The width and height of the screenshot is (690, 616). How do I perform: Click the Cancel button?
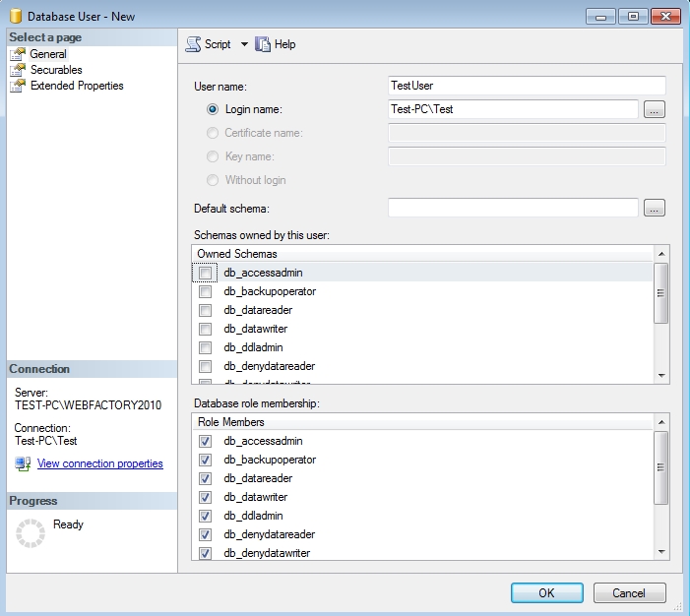tap(629, 592)
